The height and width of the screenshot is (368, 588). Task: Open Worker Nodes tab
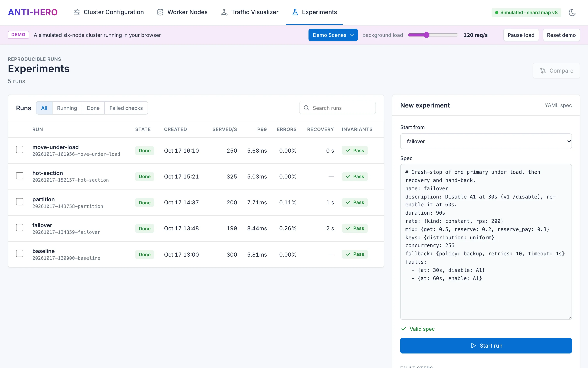coord(182,12)
